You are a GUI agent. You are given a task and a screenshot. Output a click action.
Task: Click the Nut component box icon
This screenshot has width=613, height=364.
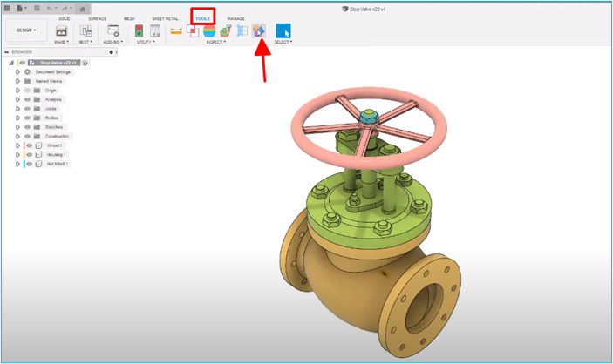(38, 164)
